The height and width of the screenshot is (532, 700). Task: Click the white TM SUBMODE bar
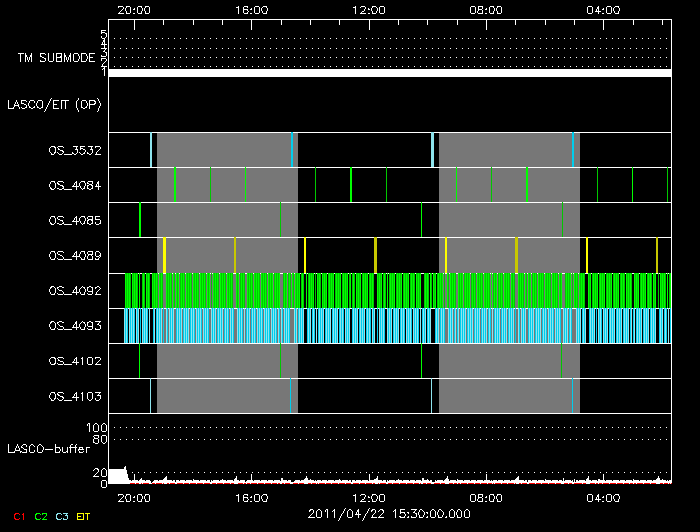tap(389, 73)
